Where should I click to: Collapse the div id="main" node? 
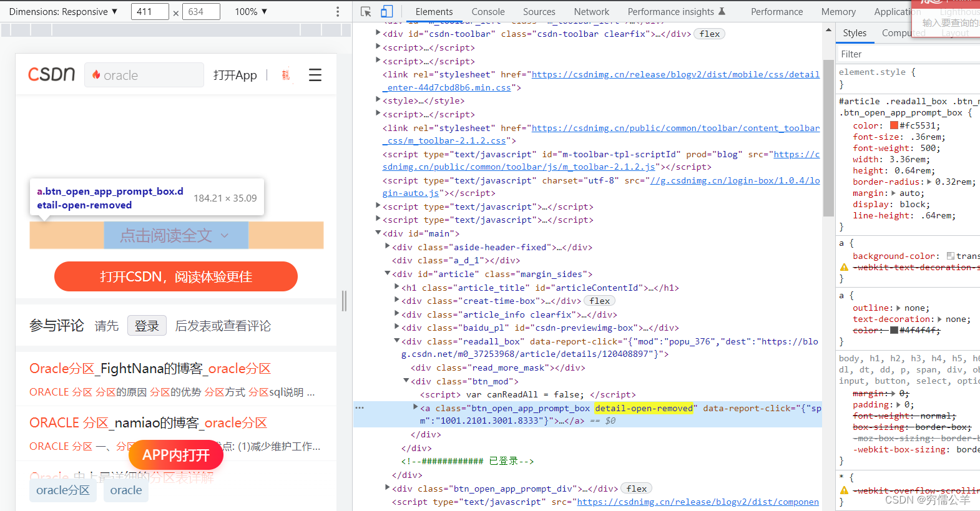[x=378, y=233]
